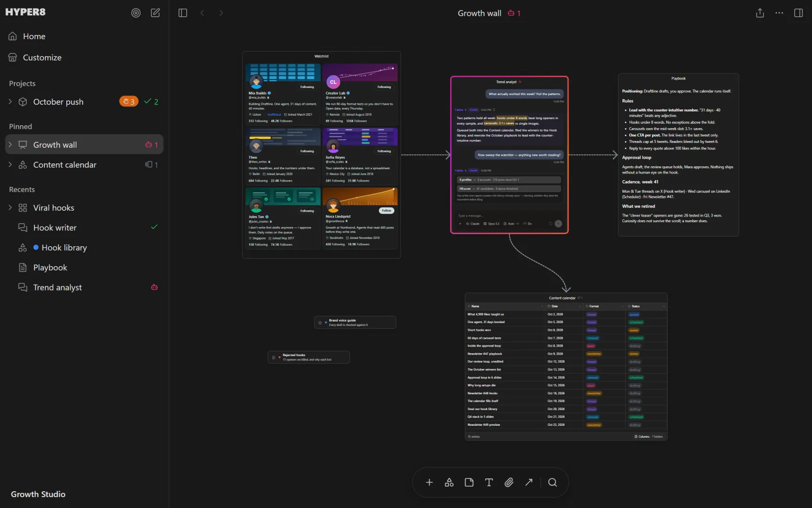Toggle the left sidebar panel icon
The height and width of the screenshot is (508, 812).
(182, 13)
